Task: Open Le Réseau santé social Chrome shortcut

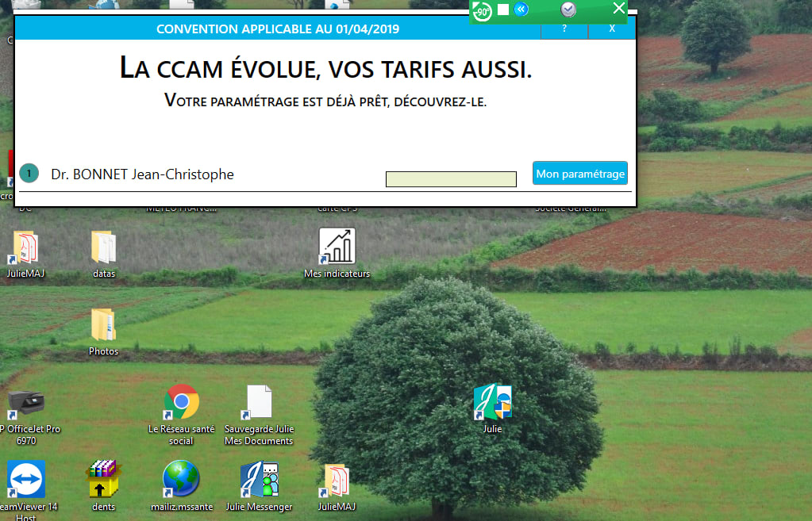Action: click(181, 403)
